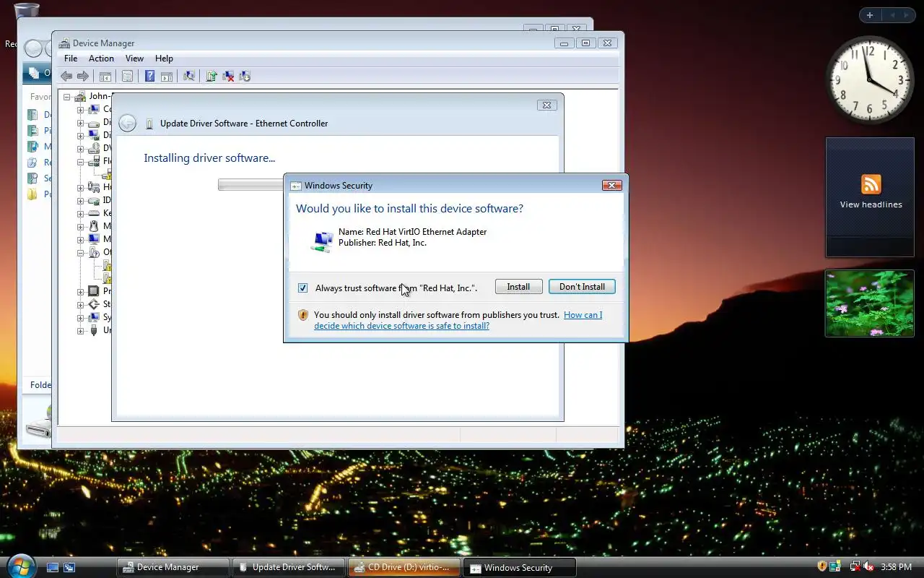Click the Install button
The width and height of the screenshot is (924, 578).
click(x=518, y=287)
